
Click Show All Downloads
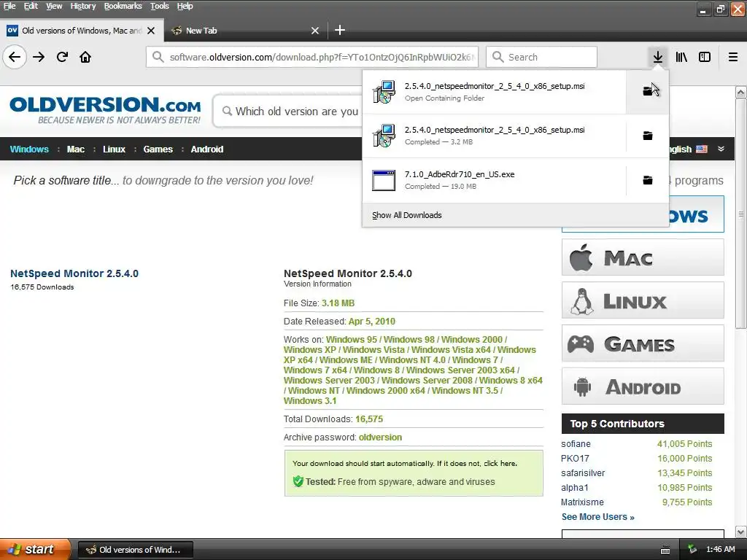click(407, 215)
